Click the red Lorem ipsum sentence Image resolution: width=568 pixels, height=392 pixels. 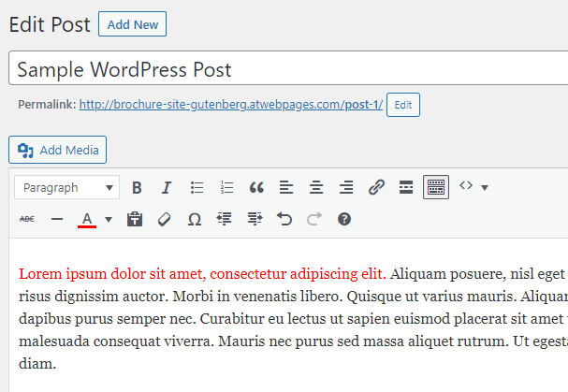click(202, 273)
